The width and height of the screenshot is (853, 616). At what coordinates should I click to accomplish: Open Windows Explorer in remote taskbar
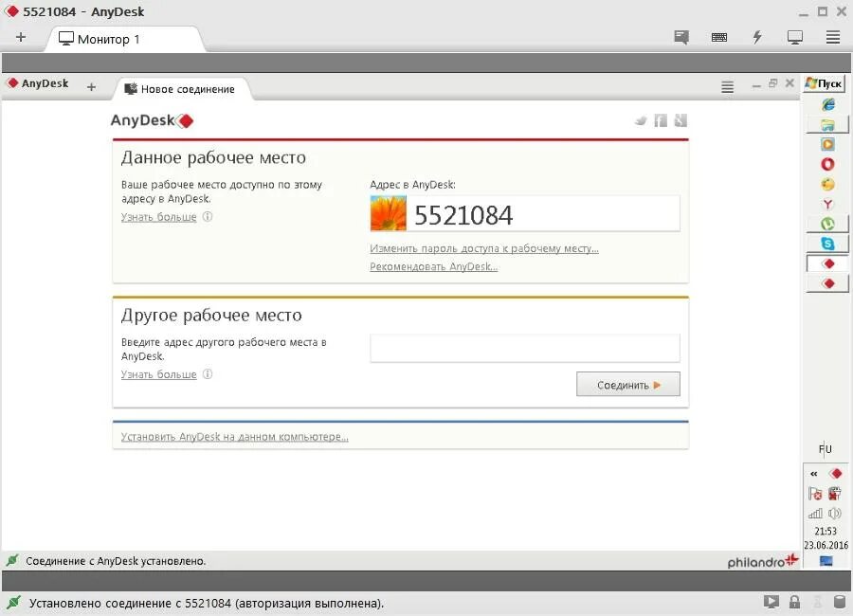point(827,124)
